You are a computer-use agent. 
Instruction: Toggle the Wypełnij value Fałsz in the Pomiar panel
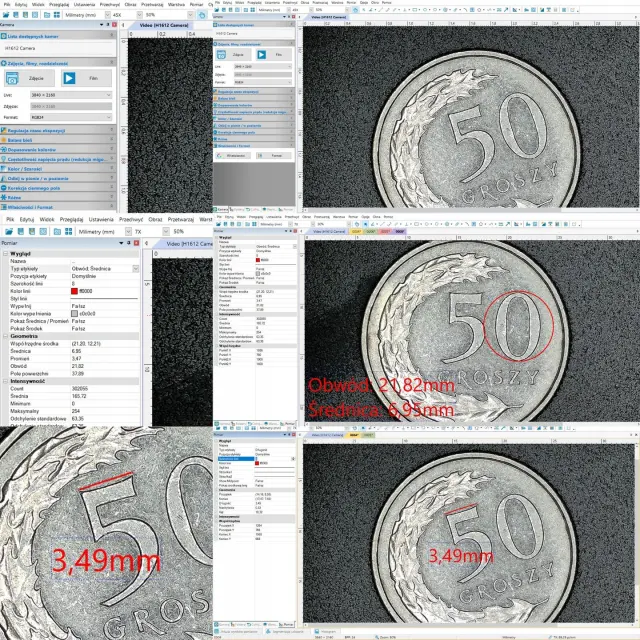pos(77,305)
